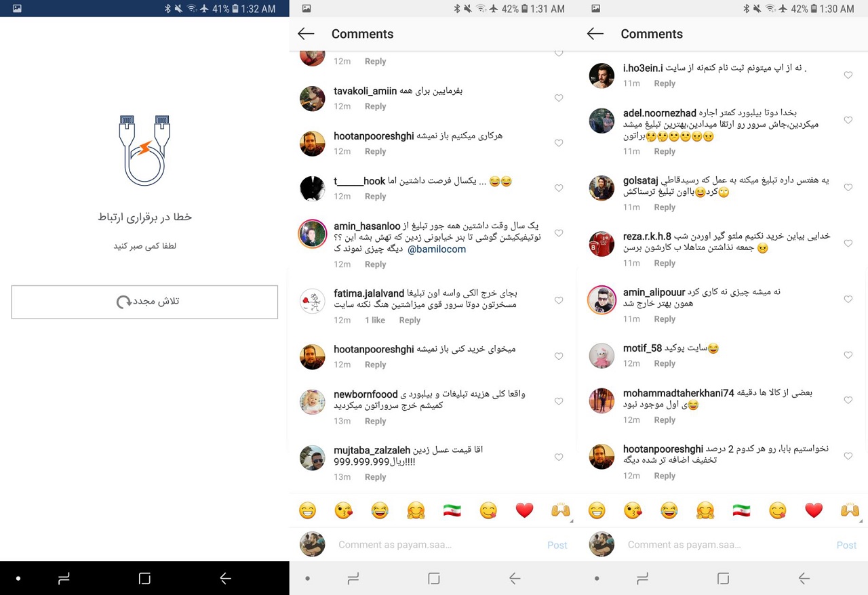The width and height of the screenshot is (868, 595).
Task: Reply to amin_hasanloo's comment
Action: (375, 264)
